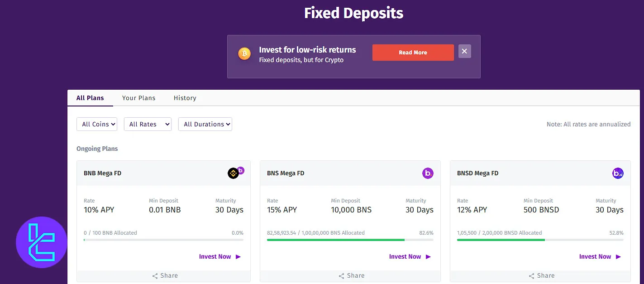Open the All Durations dropdown
Screen dimensions: 644x284
click(205, 124)
